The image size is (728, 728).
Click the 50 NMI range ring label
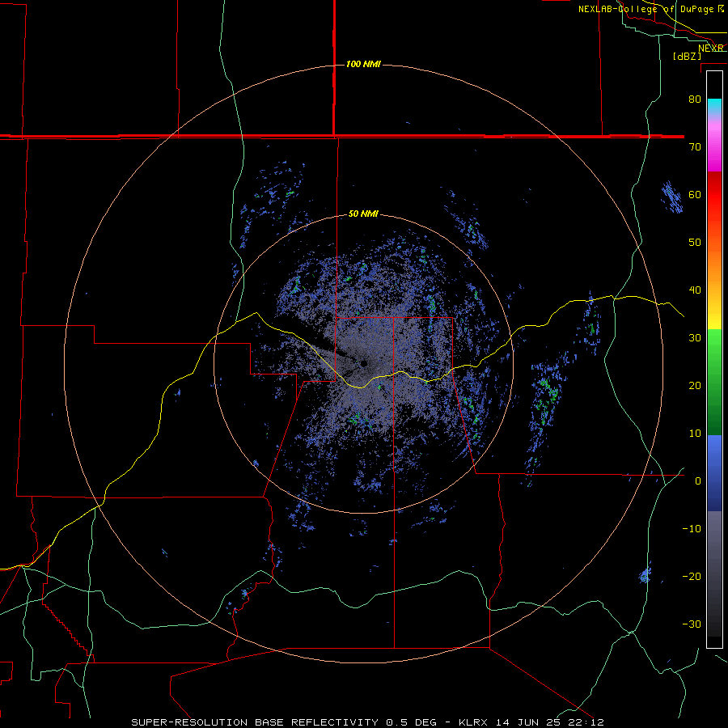363,214
